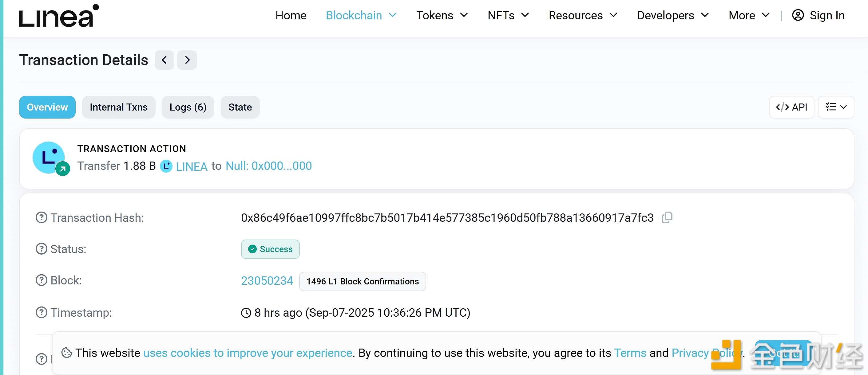
Task: Click the LINEA token icon in transaction action
Action: (166, 166)
